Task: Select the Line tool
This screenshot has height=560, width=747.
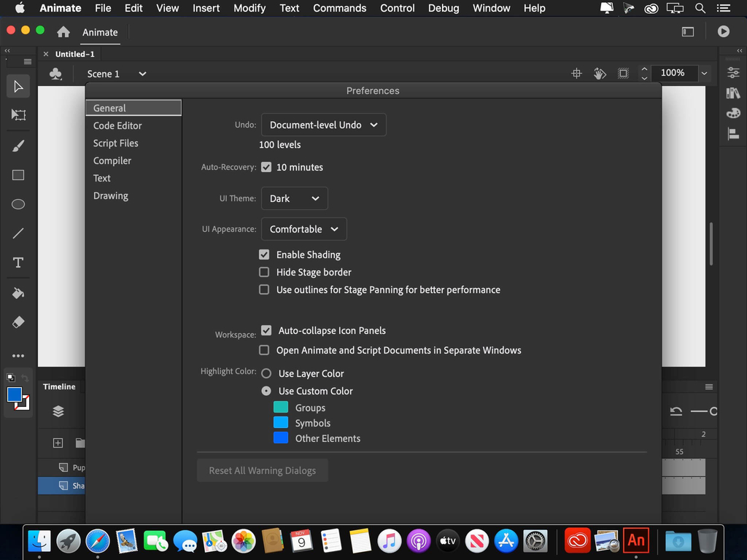Action: pyautogui.click(x=18, y=233)
